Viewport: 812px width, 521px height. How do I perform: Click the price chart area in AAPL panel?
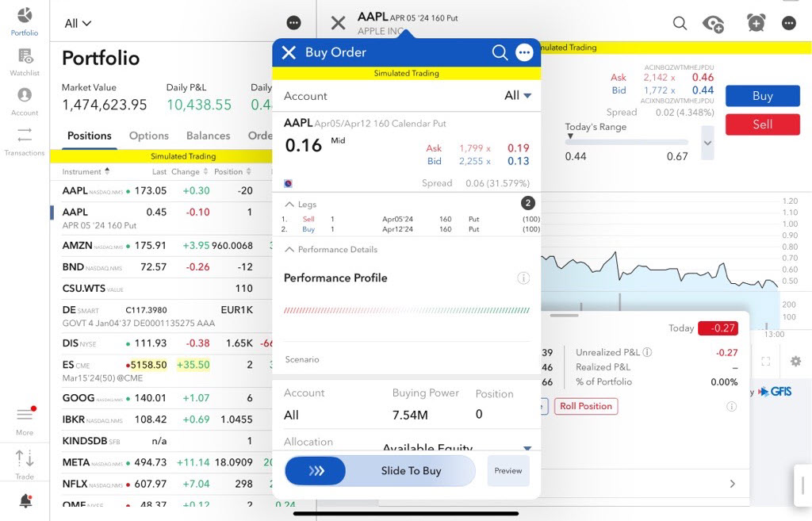pos(661,264)
